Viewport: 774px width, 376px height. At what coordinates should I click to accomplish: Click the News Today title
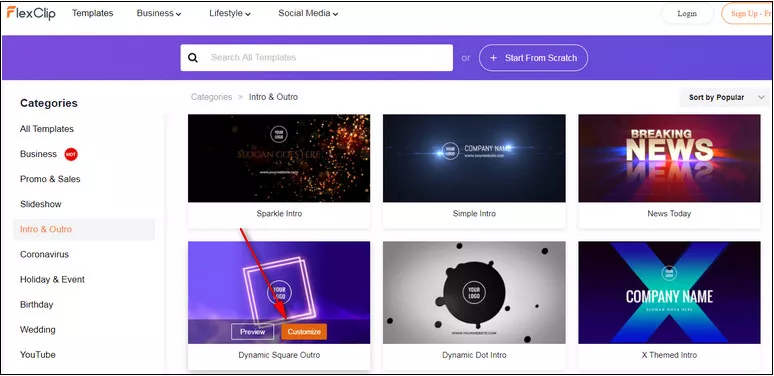coord(669,214)
